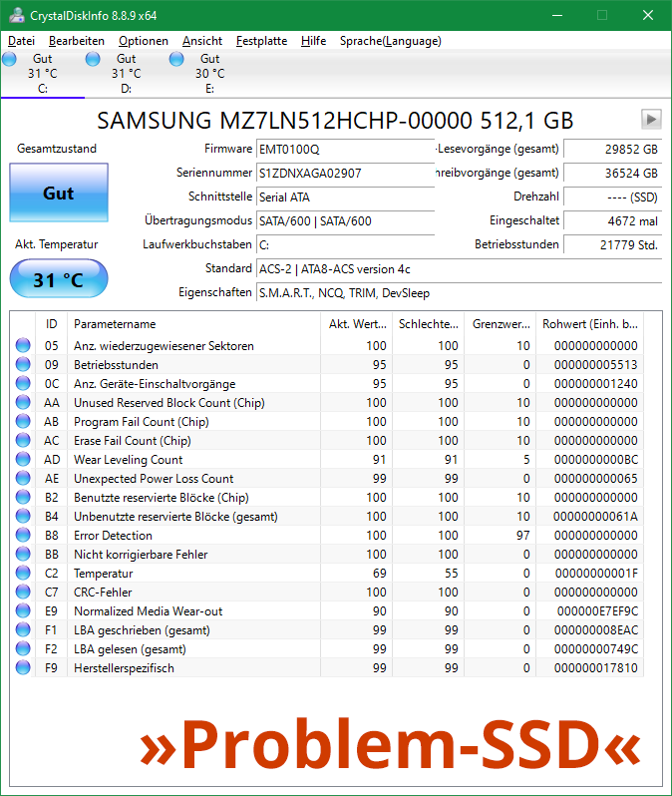Close the CrystalDiskInfo window

(648, 15)
